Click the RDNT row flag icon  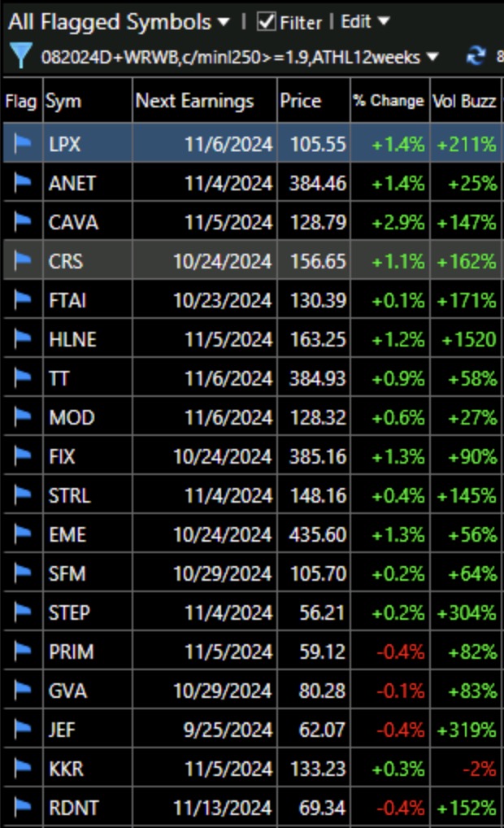22,808
